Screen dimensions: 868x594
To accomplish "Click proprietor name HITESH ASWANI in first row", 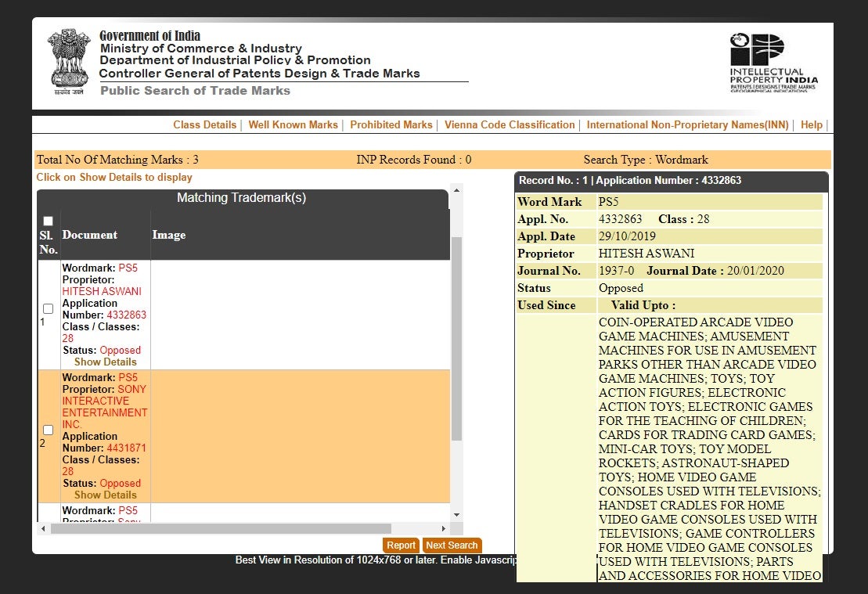I will tap(102, 291).
